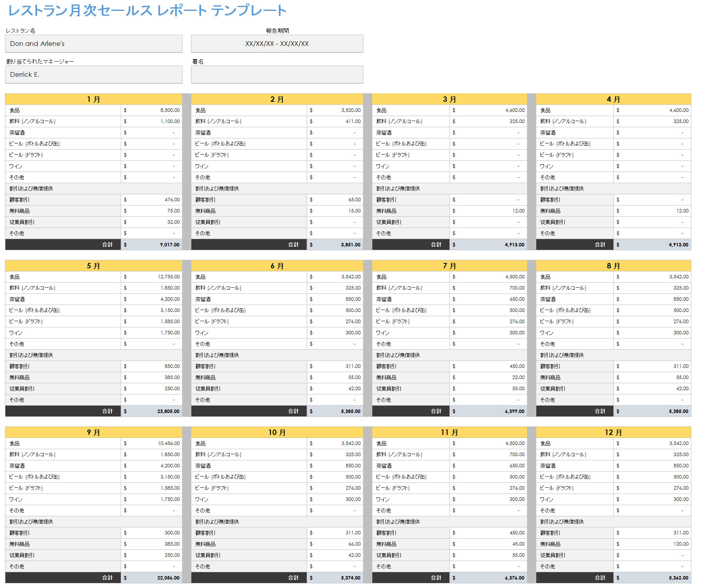
Task: Click 割引および無償提供 section row in 1 月
Action: (94, 189)
